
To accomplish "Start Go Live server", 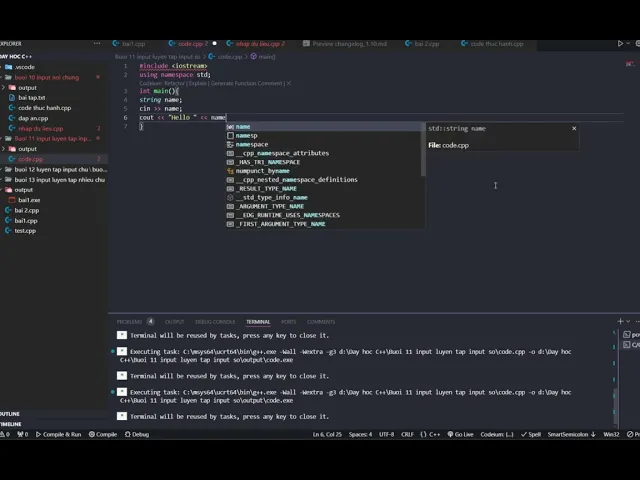I will 460,434.
